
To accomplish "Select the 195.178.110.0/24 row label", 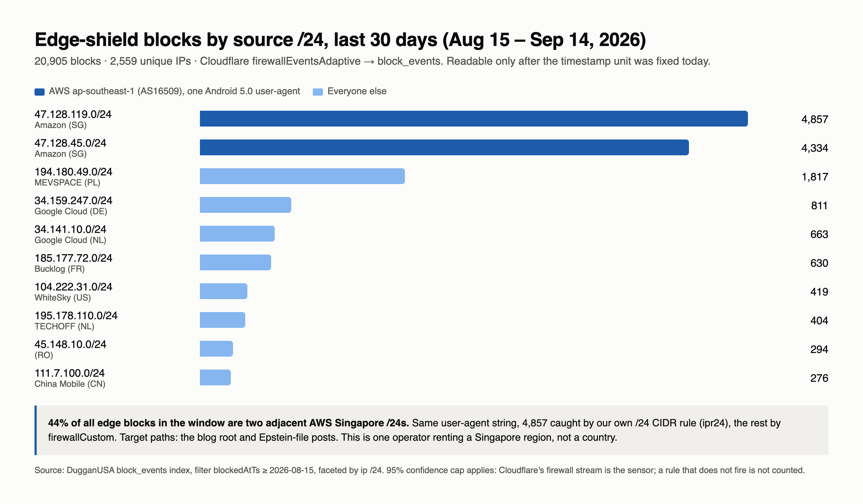I will pos(76,316).
